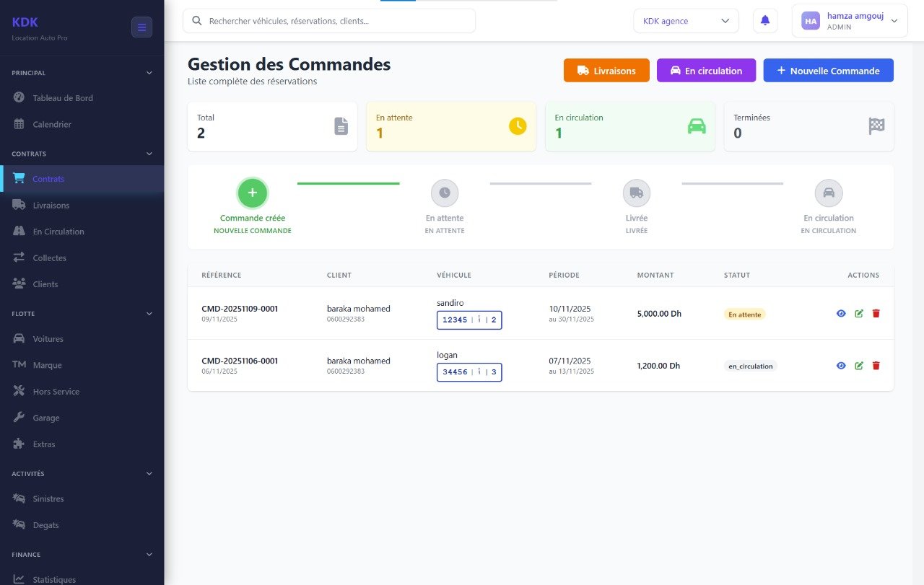924x585 pixels.
Task: View details of CMD-20251109-0001 with the eye icon
Action: pos(840,313)
